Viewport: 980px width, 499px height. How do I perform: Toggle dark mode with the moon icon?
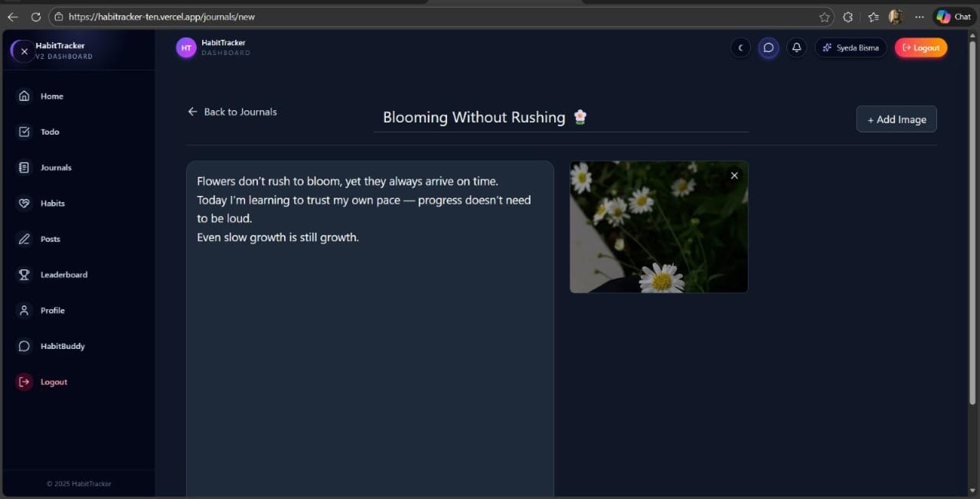click(740, 47)
